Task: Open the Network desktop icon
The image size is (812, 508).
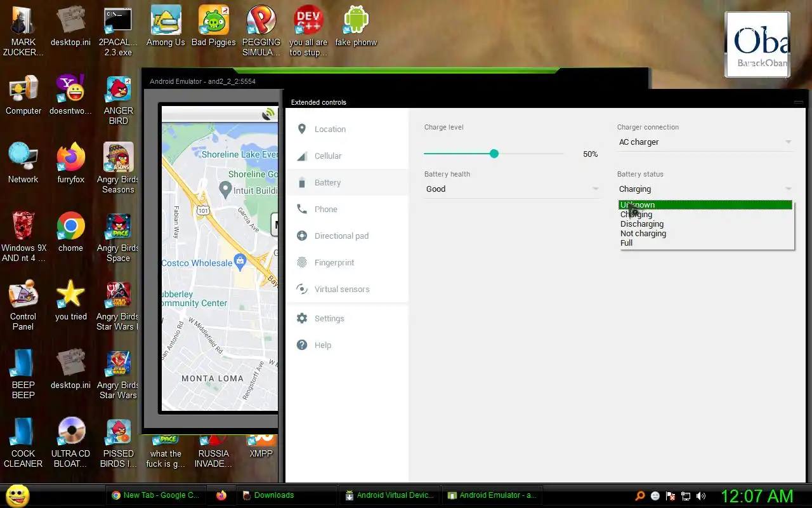Action: click(x=23, y=157)
